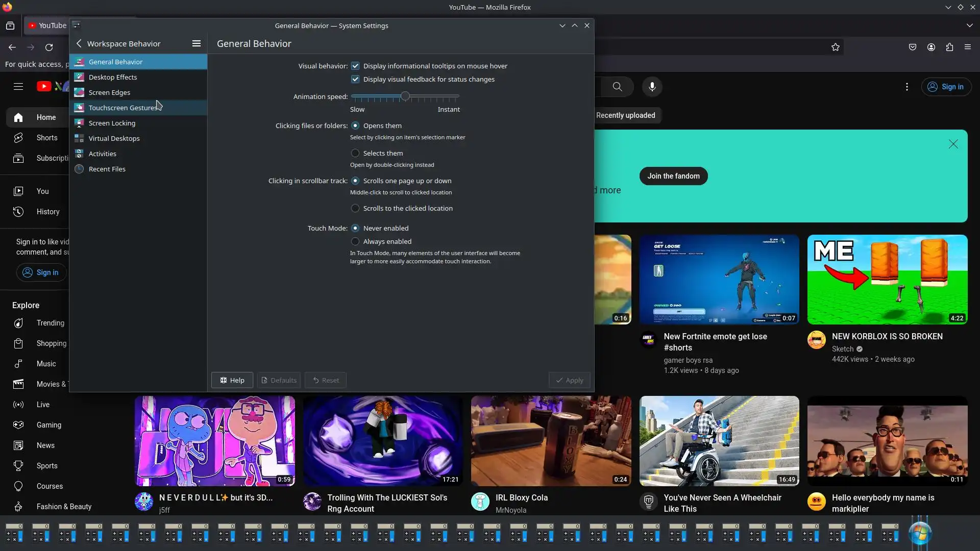Click the YouTube search magnifier icon

[617, 87]
